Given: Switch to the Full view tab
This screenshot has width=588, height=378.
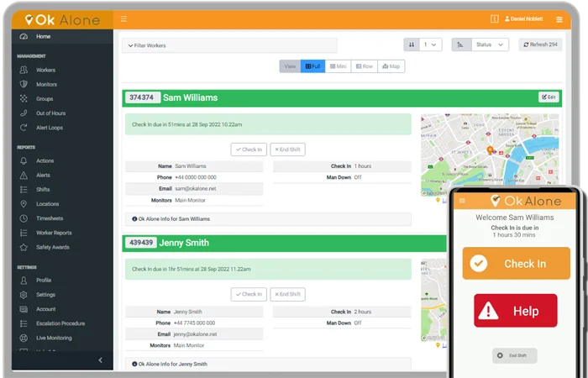Looking at the screenshot, I should point(312,66).
